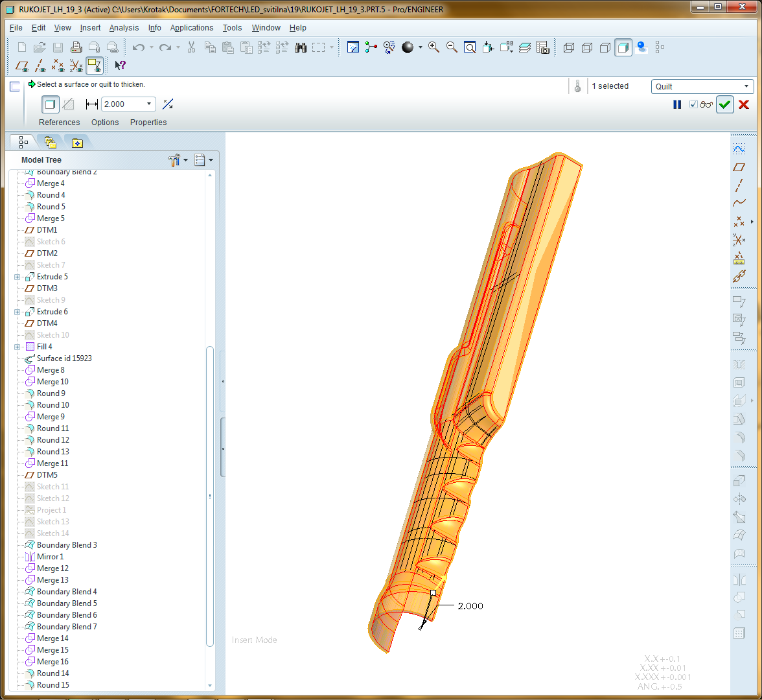Click the context-sensitive Help cursor icon
This screenshot has width=762, height=700.
pyautogui.click(x=120, y=65)
